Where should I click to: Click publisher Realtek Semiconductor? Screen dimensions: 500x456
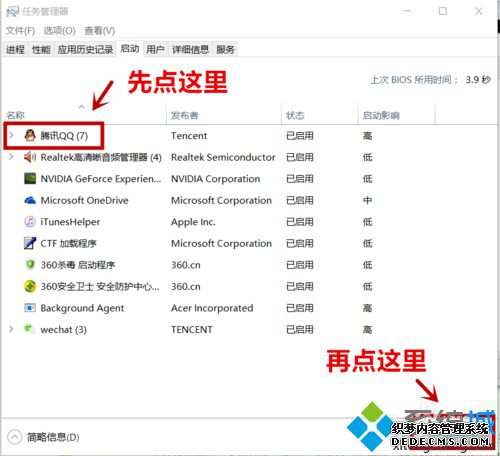(x=223, y=157)
